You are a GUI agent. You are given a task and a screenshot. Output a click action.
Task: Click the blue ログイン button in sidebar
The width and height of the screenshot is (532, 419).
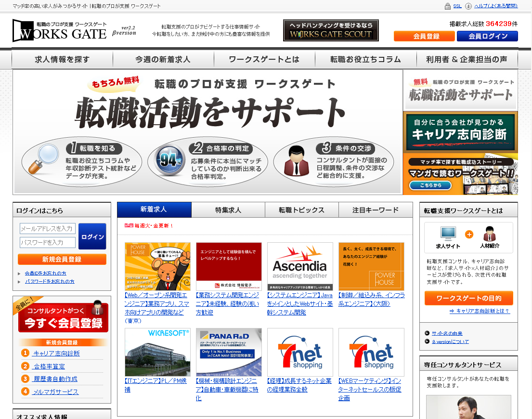(92, 236)
